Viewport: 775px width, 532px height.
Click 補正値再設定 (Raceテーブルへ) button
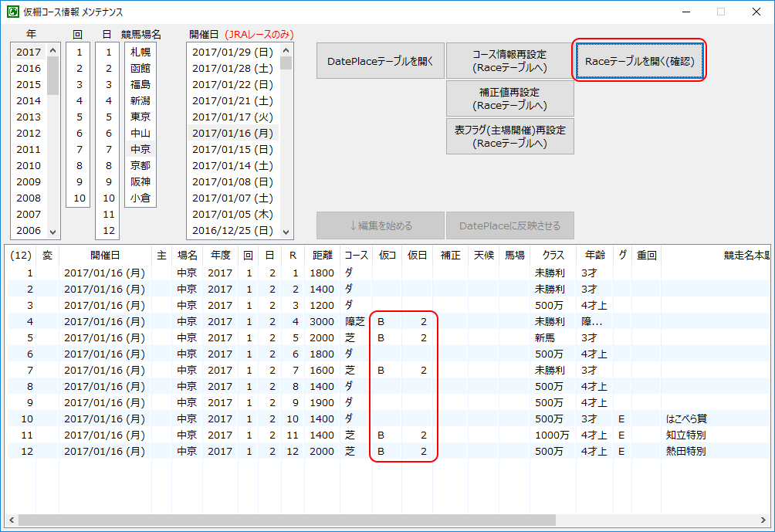tap(509, 98)
